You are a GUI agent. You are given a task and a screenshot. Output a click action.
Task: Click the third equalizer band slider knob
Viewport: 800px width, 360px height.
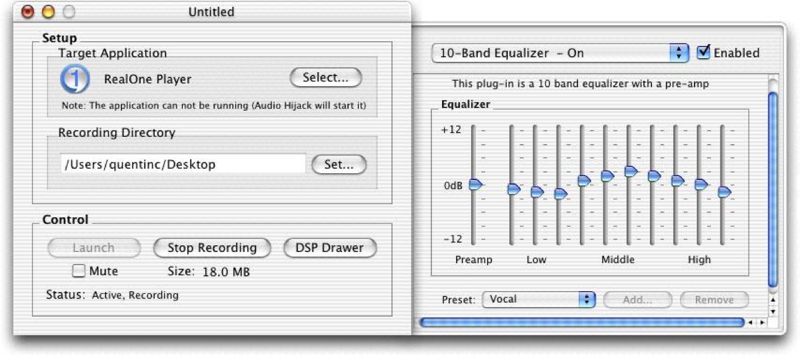(x=561, y=194)
